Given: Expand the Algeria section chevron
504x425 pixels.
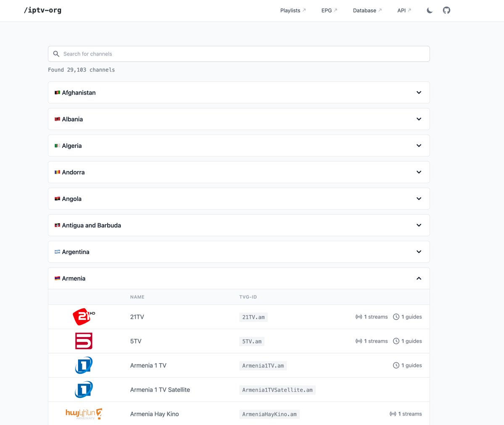Looking at the screenshot, I should point(419,145).
